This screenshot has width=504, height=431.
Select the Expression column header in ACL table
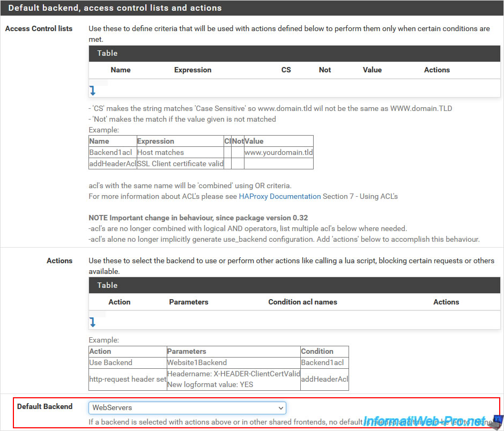point(193,70)
